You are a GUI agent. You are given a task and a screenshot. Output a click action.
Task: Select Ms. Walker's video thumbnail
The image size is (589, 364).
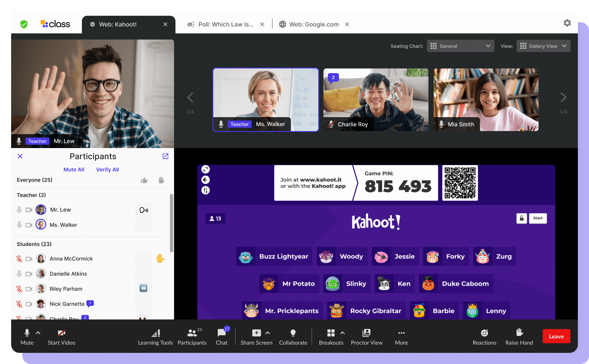266,100
